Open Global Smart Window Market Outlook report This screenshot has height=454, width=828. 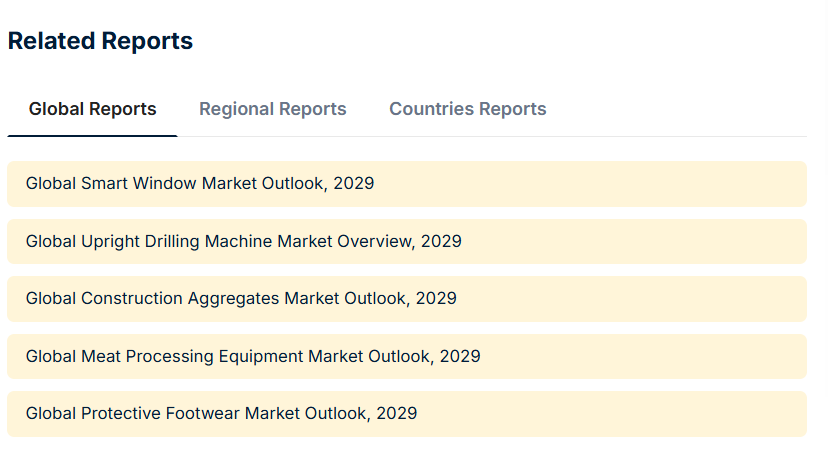click(x=200, y=183)
